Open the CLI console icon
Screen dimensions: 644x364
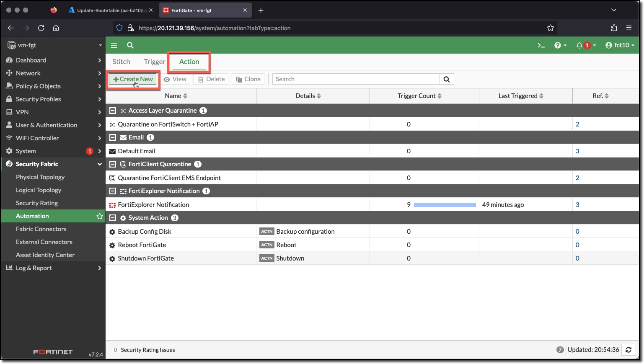coord(541,45)
